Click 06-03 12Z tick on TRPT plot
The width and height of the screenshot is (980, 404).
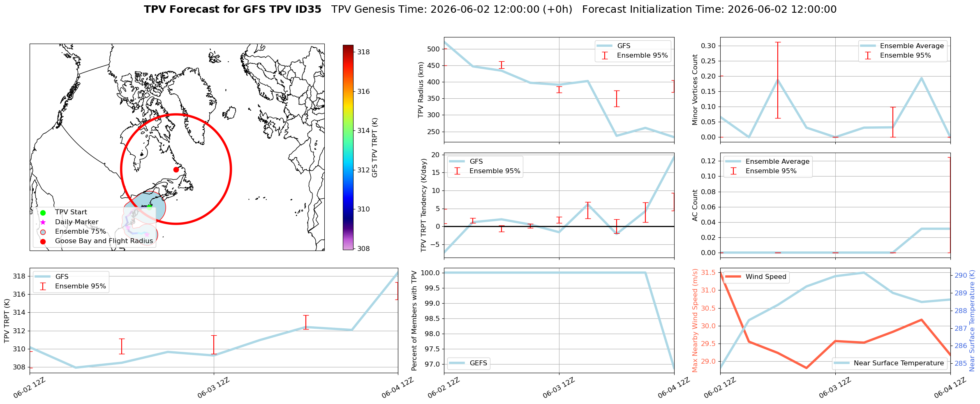pos(213,388)
